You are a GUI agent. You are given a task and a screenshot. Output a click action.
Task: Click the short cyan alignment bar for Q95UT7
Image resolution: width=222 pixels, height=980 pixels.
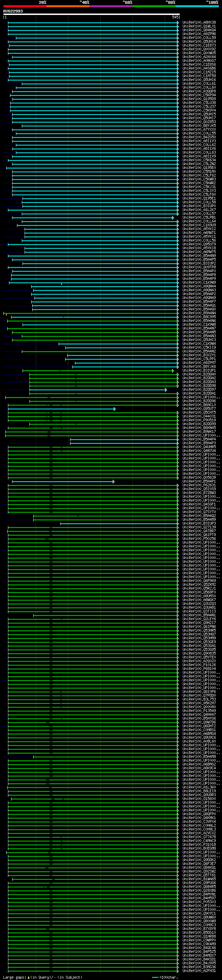click(62, 409)
